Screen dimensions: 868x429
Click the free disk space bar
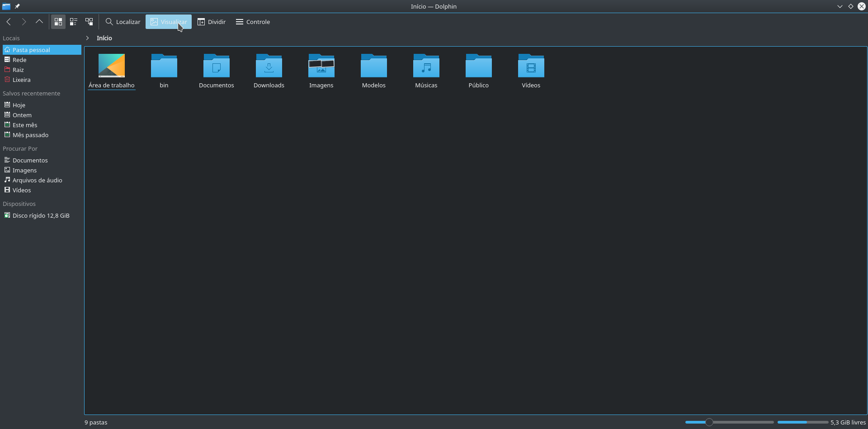coord(803,422)
